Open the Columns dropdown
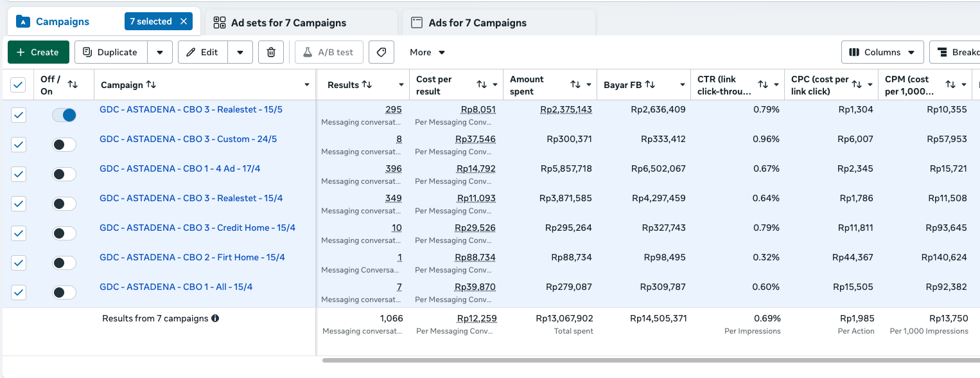 [x=882, y=52]
